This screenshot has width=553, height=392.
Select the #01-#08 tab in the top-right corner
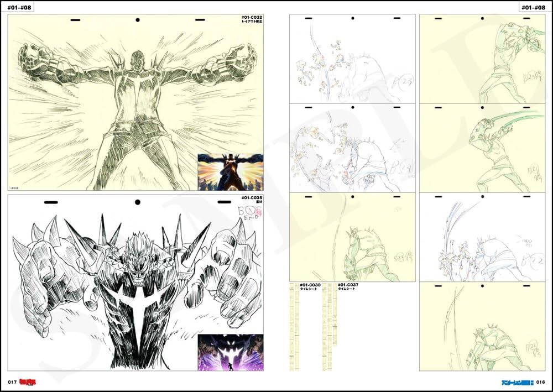click(532, 8)
